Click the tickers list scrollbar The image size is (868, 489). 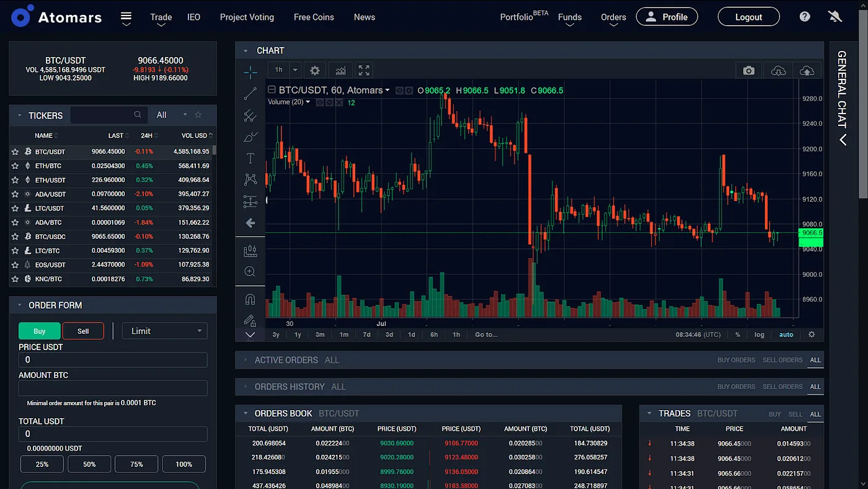215,150
